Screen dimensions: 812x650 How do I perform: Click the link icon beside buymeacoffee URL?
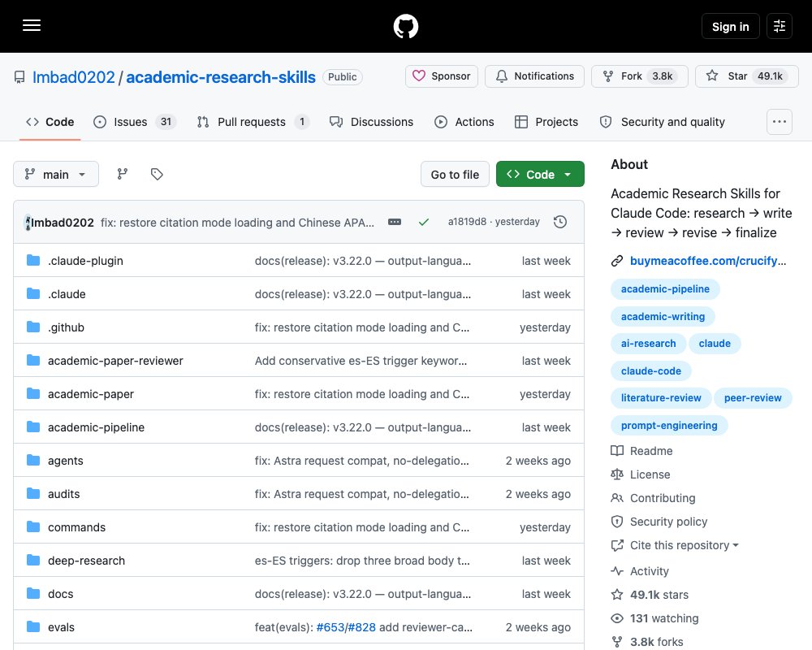tap(617, 261)
